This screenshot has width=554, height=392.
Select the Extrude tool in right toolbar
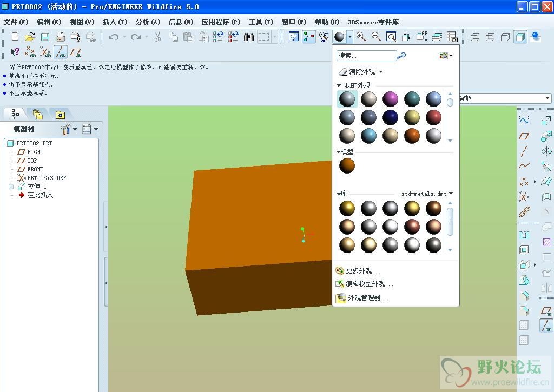click(x=546, y=121)
